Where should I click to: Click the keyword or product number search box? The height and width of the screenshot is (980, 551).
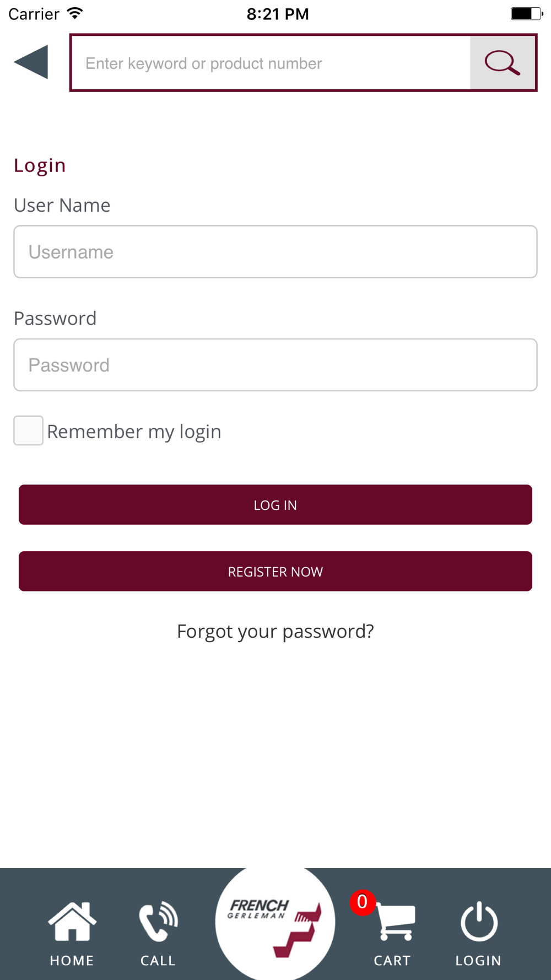point(270,63)
